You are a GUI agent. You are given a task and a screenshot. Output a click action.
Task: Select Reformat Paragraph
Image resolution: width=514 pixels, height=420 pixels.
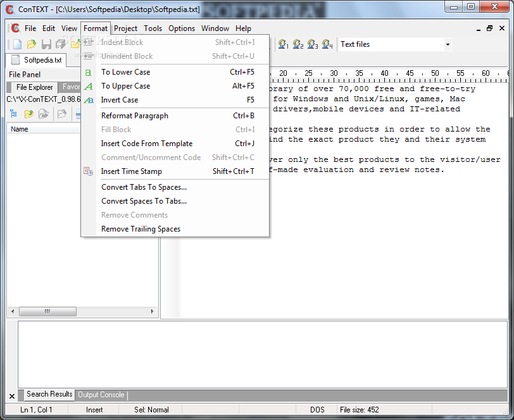coord(175,116)
